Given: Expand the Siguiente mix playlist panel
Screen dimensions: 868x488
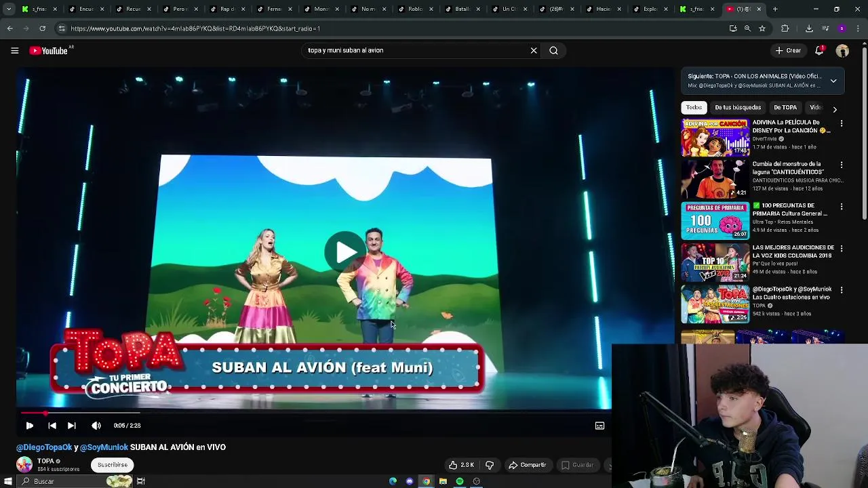Looking at the screenshot, I should point(833,81).
